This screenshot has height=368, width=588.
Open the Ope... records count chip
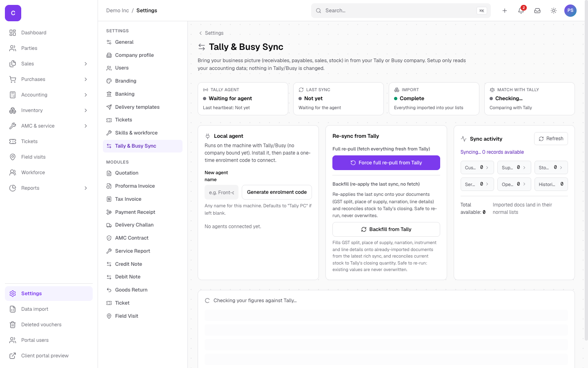514,184
